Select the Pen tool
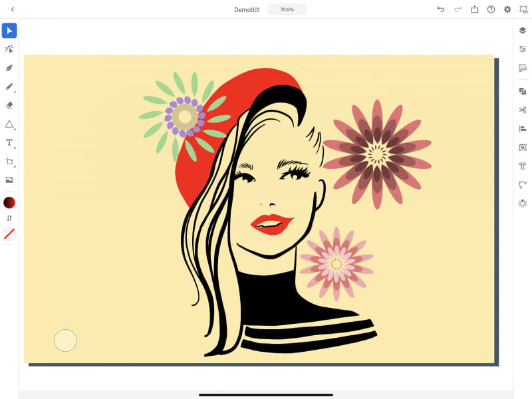 pos(9,68)
